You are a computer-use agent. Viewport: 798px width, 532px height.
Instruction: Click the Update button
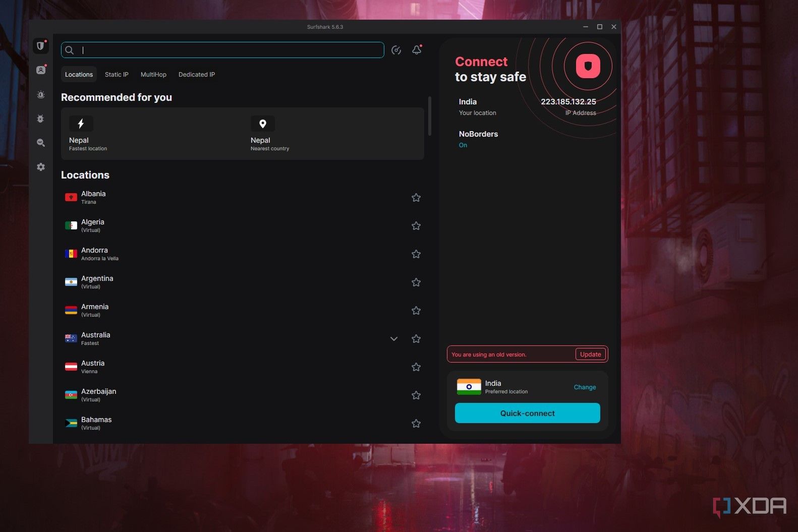(590, 354)
